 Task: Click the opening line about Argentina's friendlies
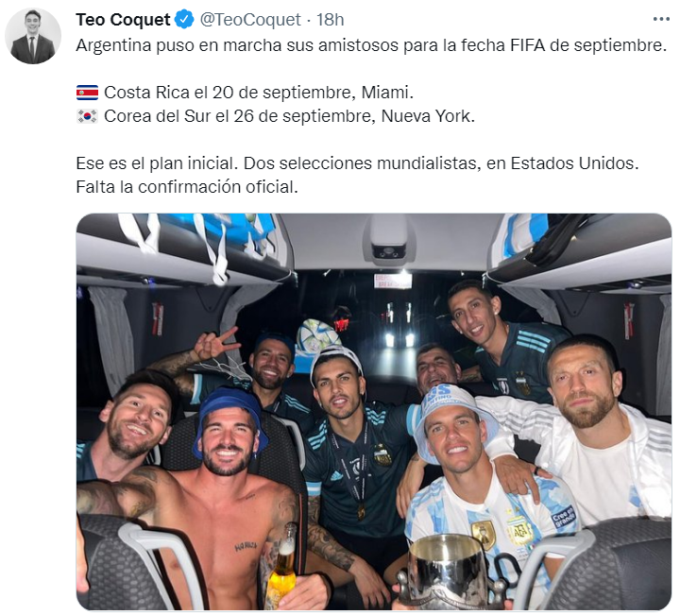pos(371,45)
